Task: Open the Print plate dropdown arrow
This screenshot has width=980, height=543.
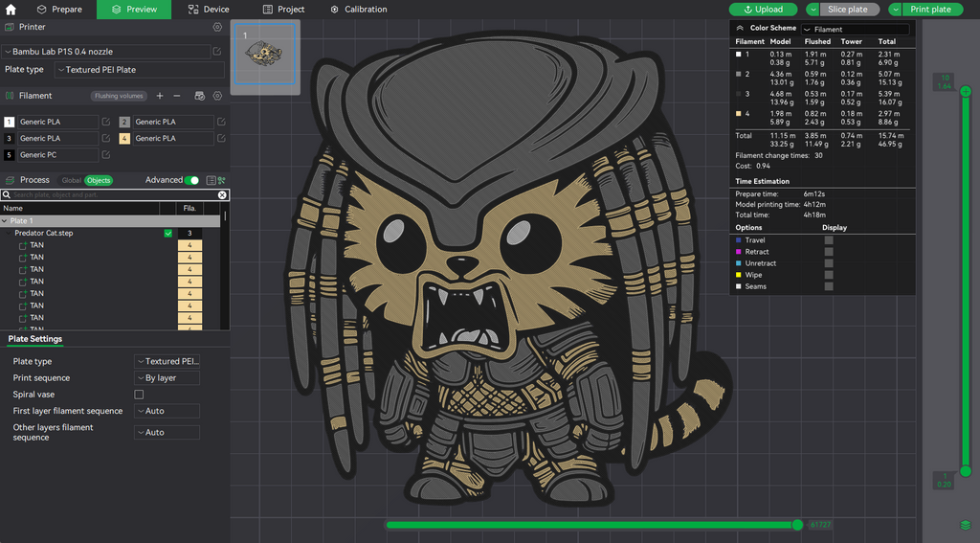Action: click(895, 10)
